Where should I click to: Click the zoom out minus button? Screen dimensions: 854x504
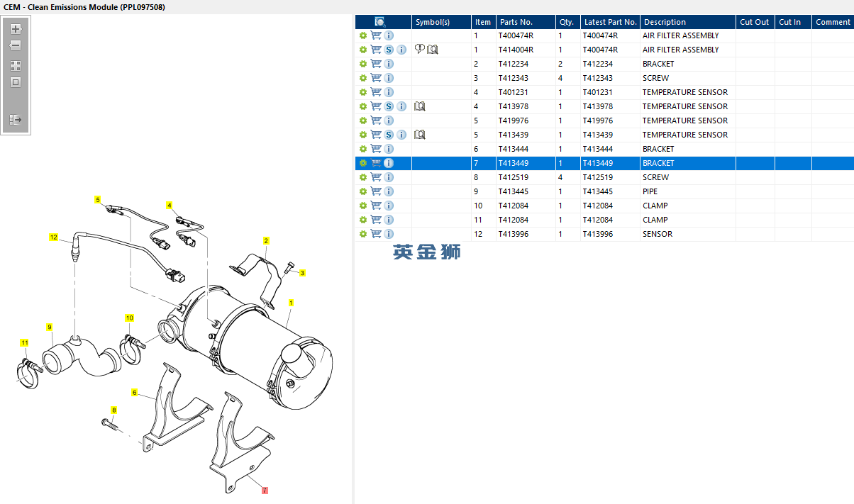[x=16, y=45]
